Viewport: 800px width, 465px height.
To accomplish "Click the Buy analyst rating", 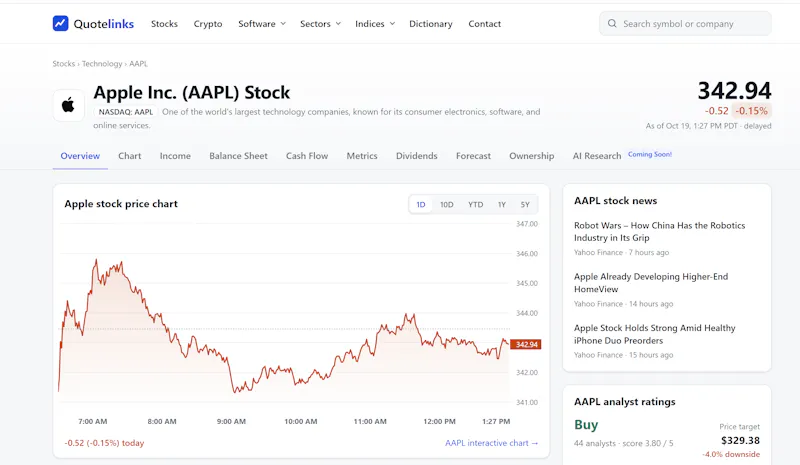I will coord(586,425).
